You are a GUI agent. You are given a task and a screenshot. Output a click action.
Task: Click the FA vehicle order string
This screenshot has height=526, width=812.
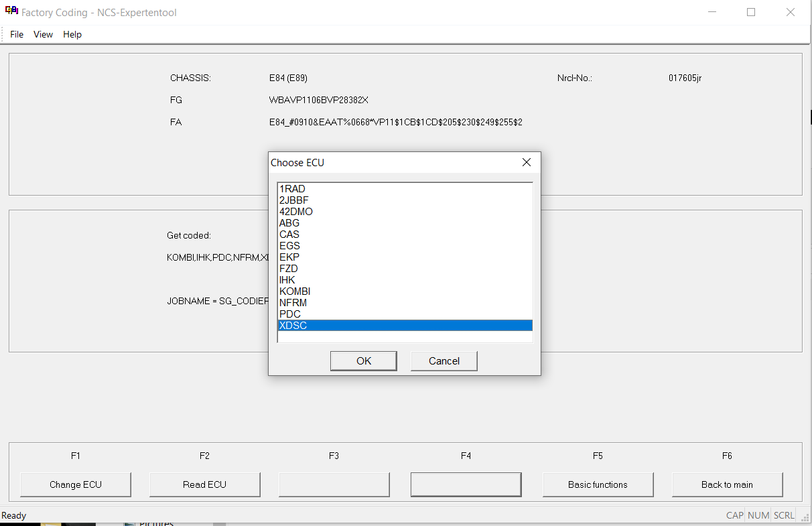click(396, 123)
